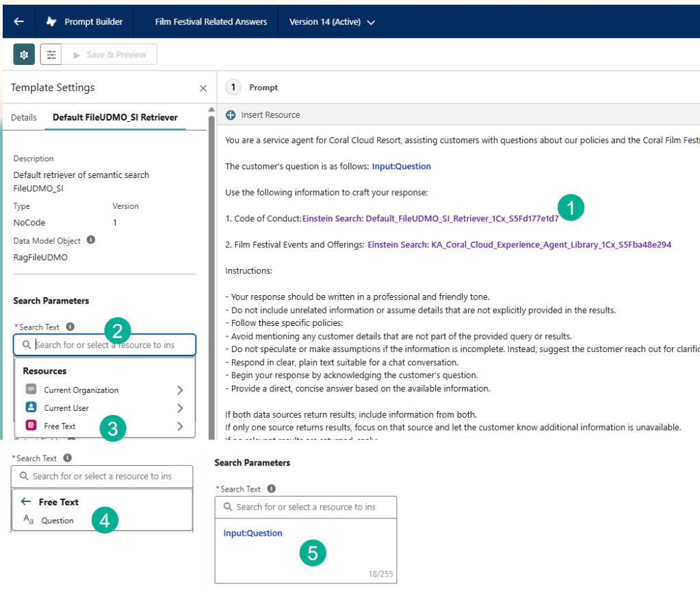This screenshot has height=591, width=700.
Task: Click info icon beside Data Model Object
Action: pos(91,240)
